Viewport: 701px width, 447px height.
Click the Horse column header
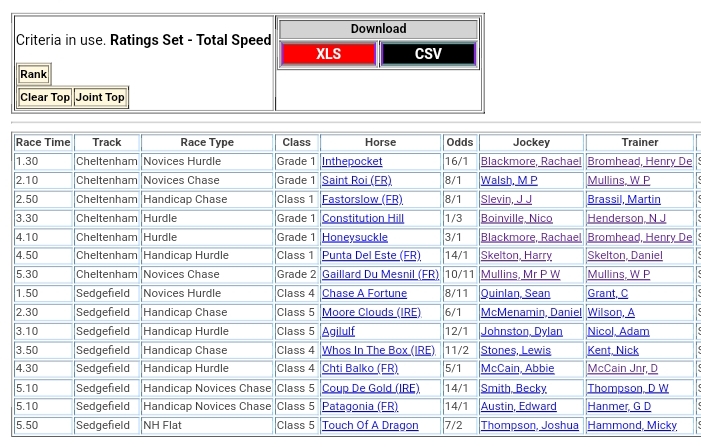coord(380,143)
